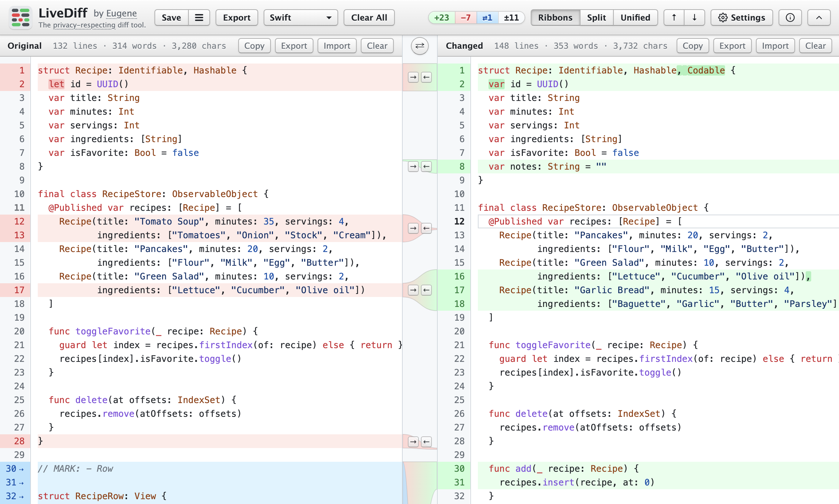Apply Garlic Bread hunk right arrow
Viewport: 839px width, 504px height.
[x=413, y=290]
